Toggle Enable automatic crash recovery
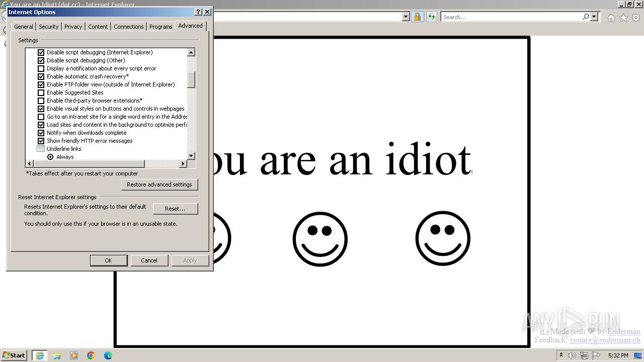Screen dimensions: 644x362 tap(41, 76)
